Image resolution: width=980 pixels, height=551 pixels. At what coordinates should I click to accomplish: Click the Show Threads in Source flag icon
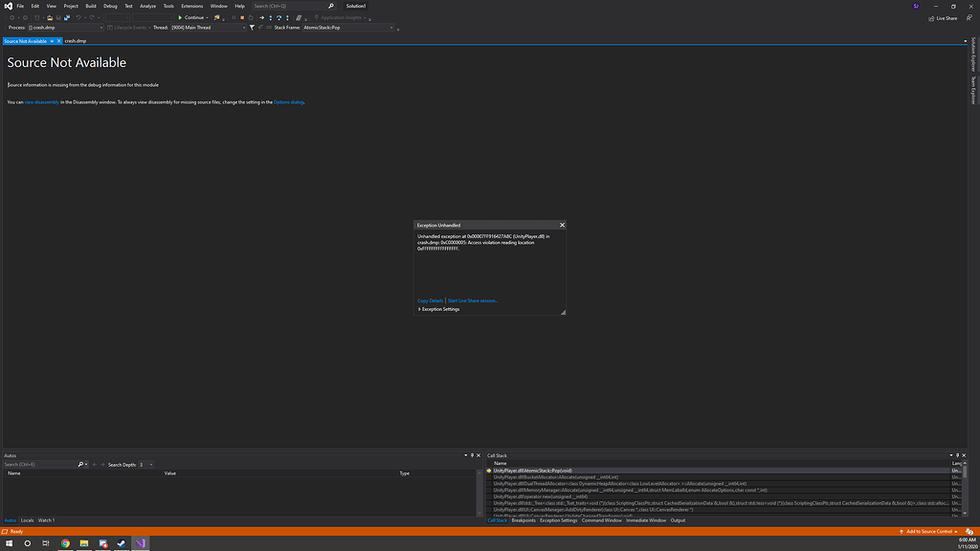(261, 28)
